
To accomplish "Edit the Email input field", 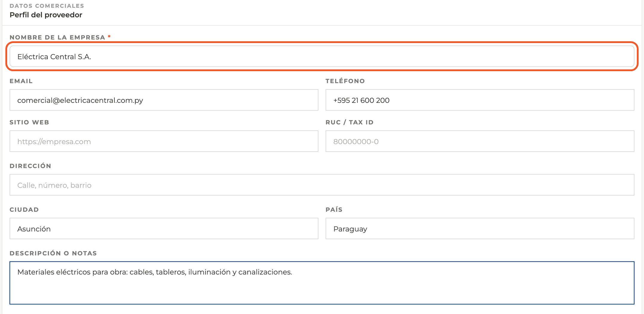I will pos(164,100).
